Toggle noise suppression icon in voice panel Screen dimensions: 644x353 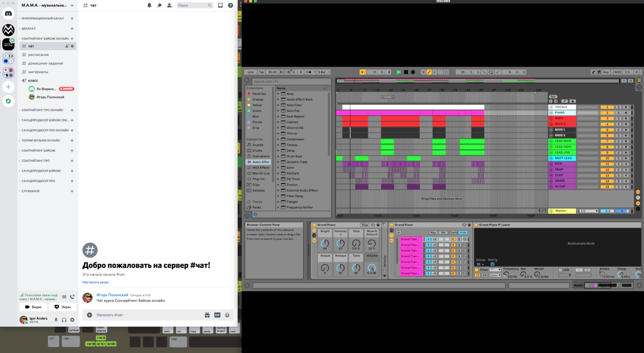coord(64,297)
